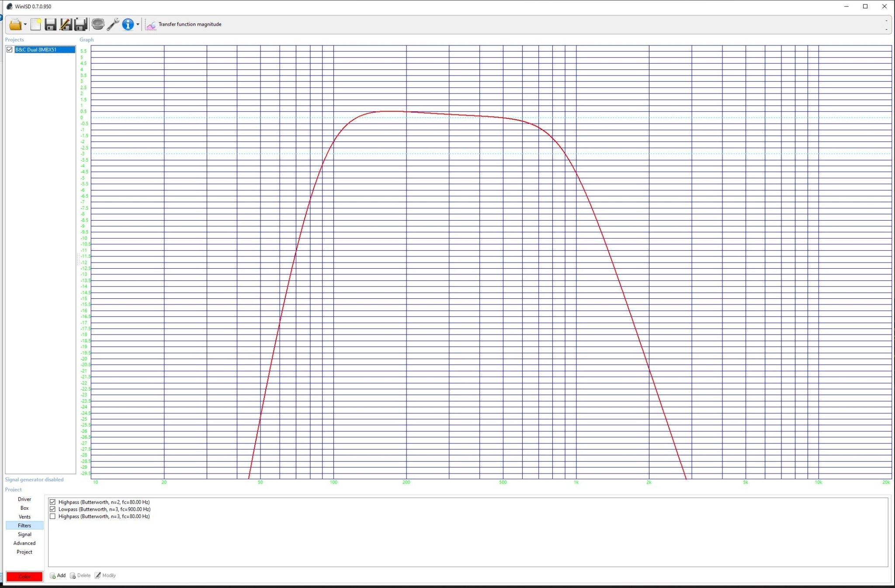Image resolution: width=895 pixels, height=588 pixels.
Task: Disable the Highpass n=2 fc=80 Hz filter
Action: (x=52, y=502)
